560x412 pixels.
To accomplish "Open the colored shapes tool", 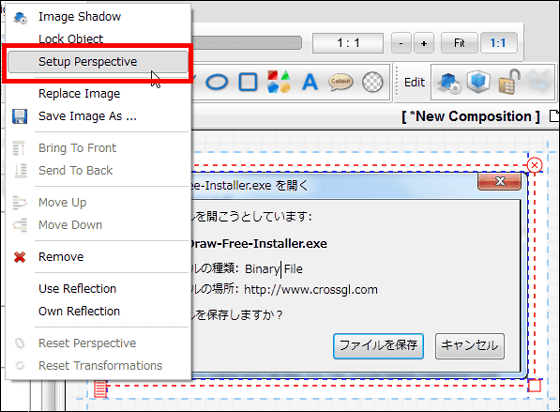I will (x=279, y=82).
